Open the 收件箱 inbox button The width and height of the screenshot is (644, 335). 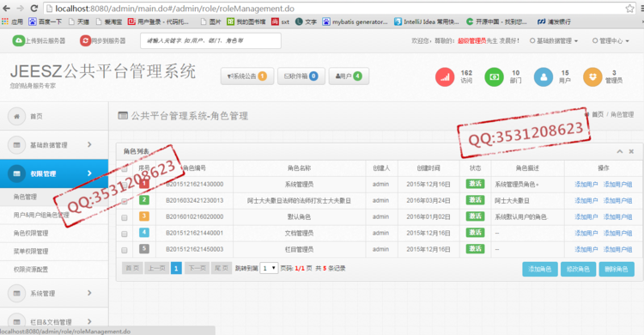pos(301,76)
